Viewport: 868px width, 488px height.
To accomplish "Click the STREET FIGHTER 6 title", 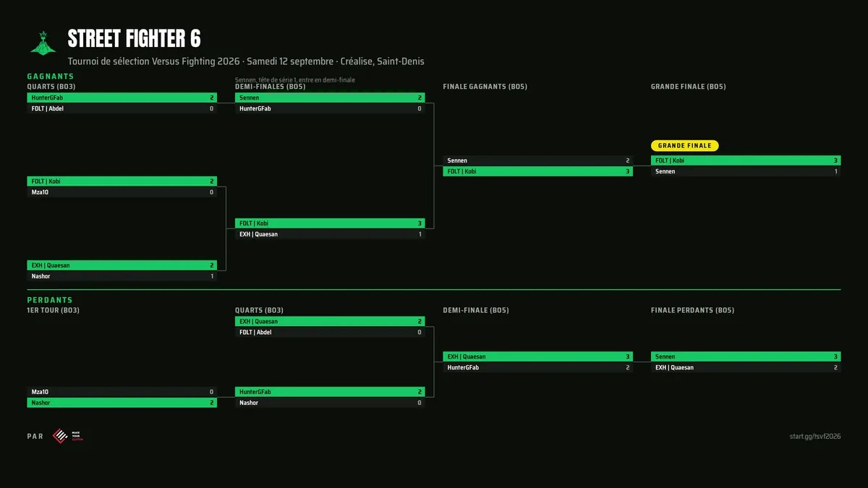I will [x=135, y=39].
